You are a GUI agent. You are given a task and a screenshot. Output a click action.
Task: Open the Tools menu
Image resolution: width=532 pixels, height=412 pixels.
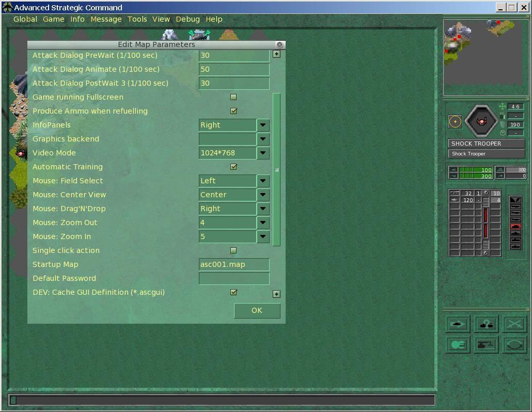pyautogui.click(x=137, y=19)
